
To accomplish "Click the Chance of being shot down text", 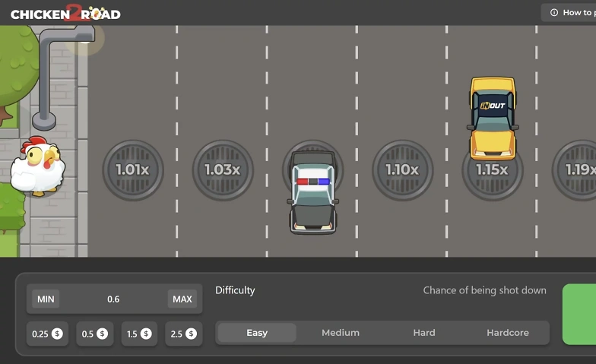I will click(x=485, y=290).
